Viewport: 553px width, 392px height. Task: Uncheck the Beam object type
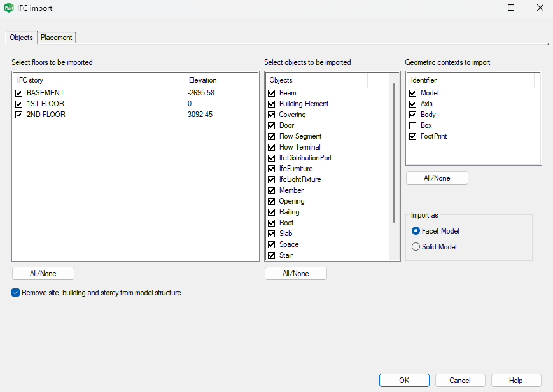pyautogui.click(x=272, y=93)
